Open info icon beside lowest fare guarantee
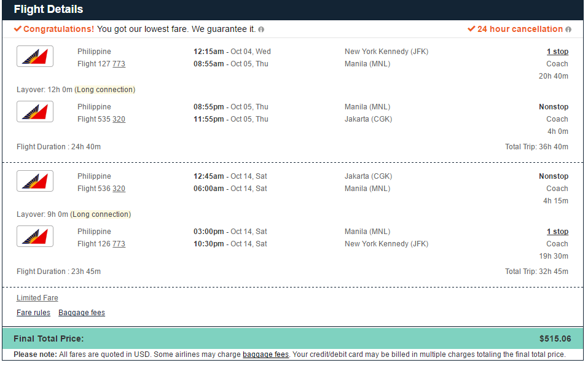 (x=261, y=29)
